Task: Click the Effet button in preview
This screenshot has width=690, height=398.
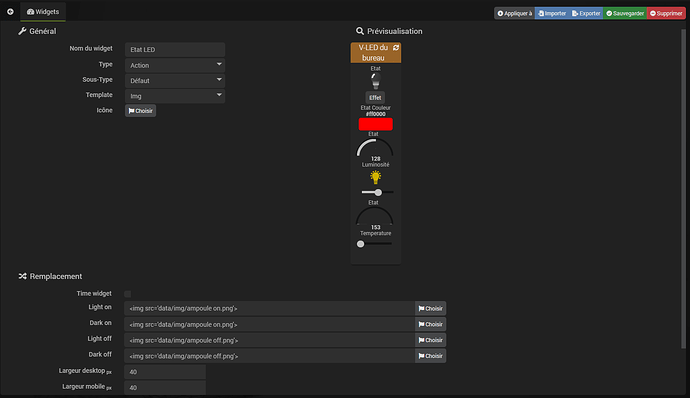Action: [x=375, y=98]
